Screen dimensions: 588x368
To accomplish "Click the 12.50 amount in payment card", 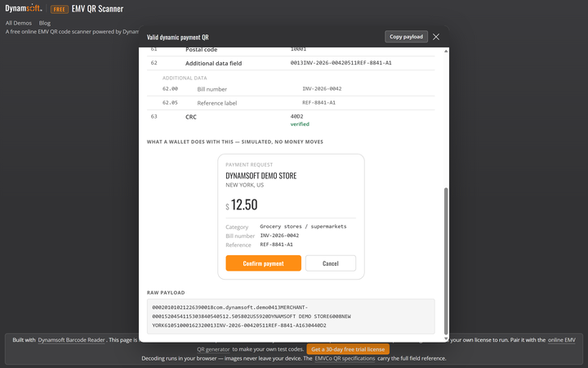I will 244,205.
